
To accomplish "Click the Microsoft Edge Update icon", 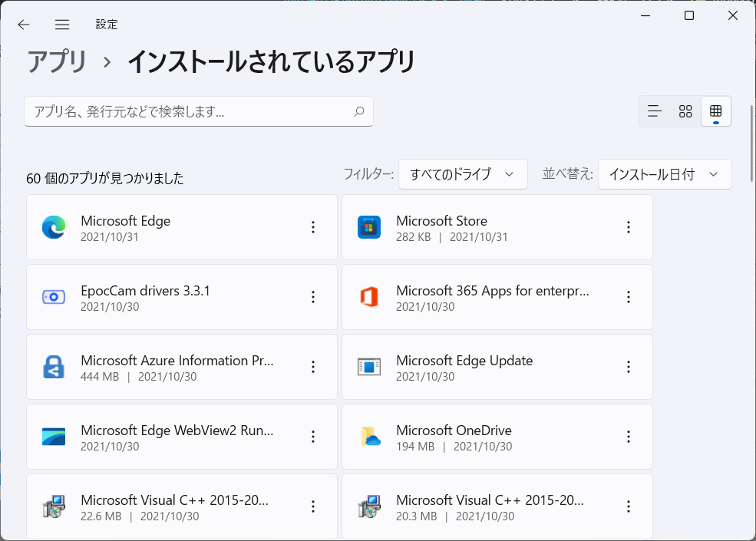I will coord(369,367).
